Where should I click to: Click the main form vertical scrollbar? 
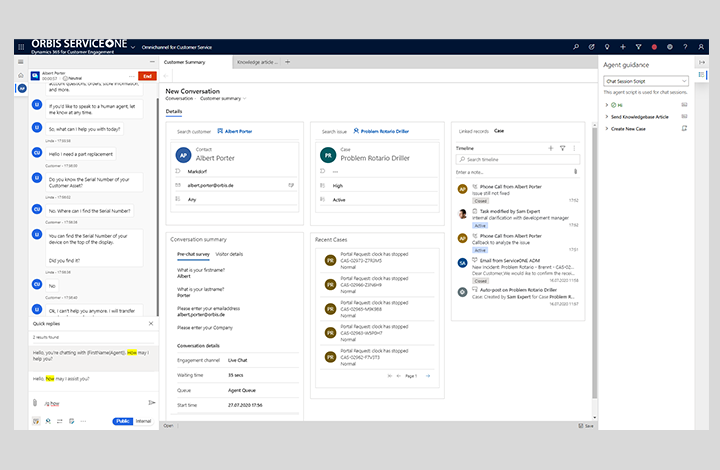tap(595, 262)
